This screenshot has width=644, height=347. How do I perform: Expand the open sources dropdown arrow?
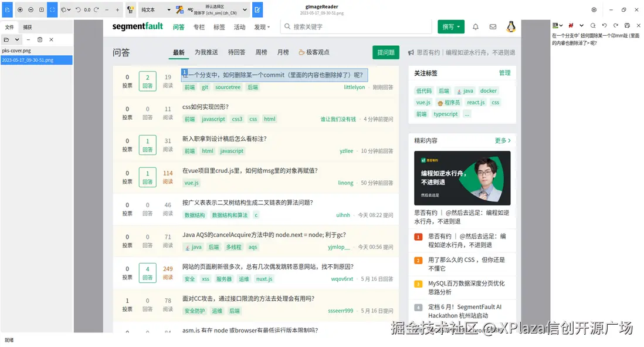[17, 40]
